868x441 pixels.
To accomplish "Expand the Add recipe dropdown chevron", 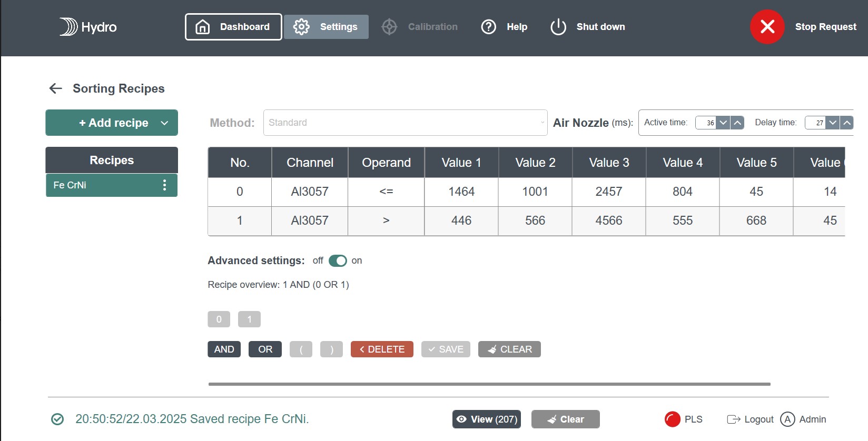I will pos(164,123).
